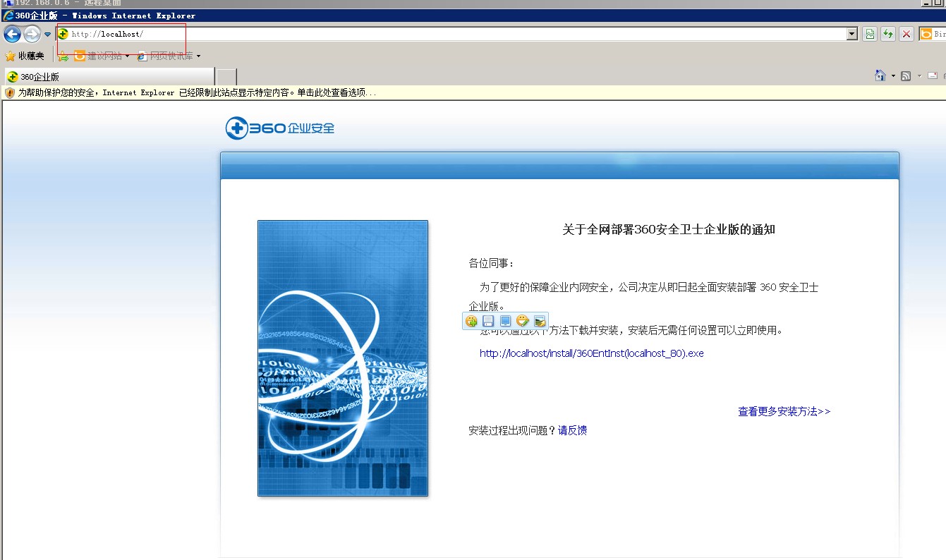The height and width of the screenshot is (560, 946).
Task: Expand the feeds dropdown arrow
Action: click(919, 75)
